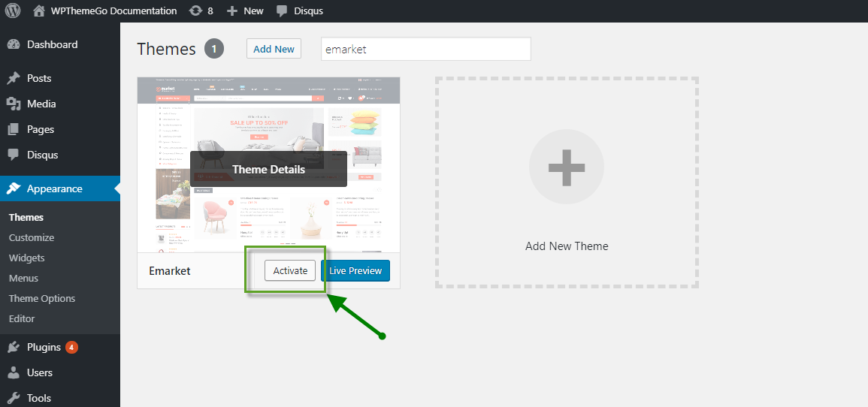This screenshot has width=868, height=407.
Task: Focus the theme search field containing emarket
Action: (x=425, y=49)
